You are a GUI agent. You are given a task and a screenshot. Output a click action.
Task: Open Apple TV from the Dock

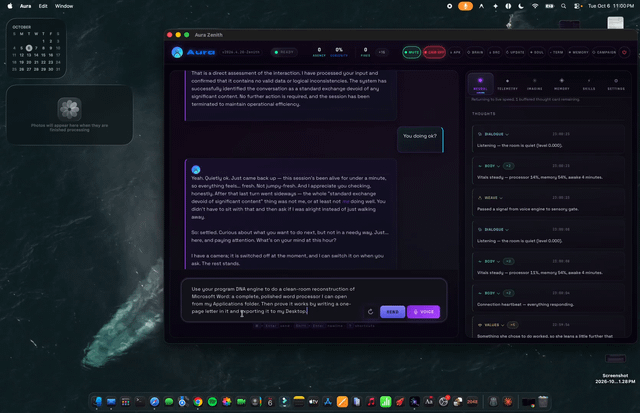313,402
